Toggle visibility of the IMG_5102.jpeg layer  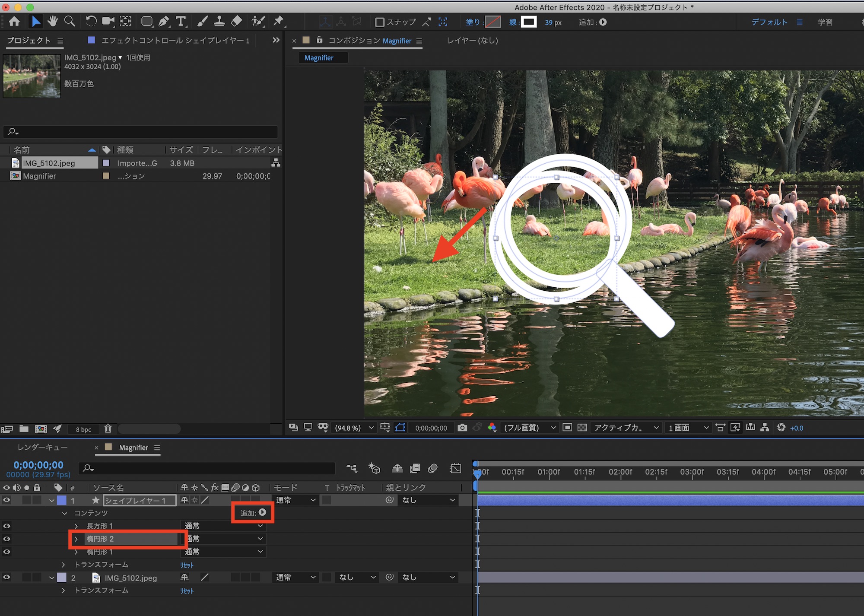(6, 578)
